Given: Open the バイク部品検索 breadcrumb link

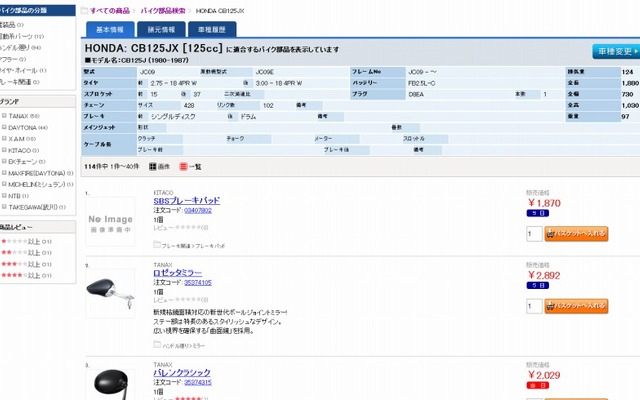Looking at the screenshot, I should [x=163, y=11].
